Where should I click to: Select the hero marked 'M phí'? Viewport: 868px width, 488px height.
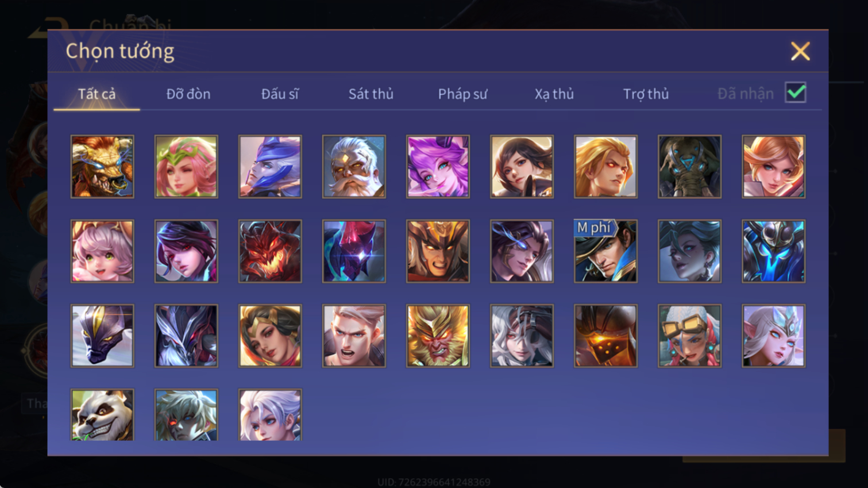605,251
